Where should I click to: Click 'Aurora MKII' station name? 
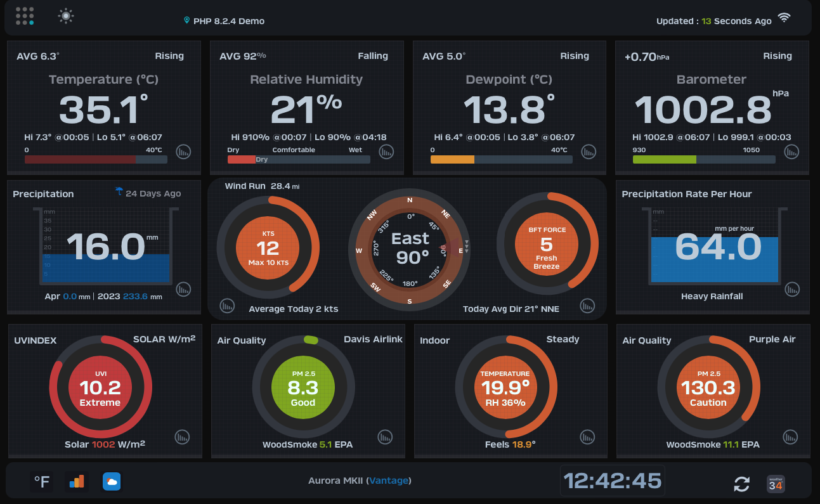[x=335, y=481]
